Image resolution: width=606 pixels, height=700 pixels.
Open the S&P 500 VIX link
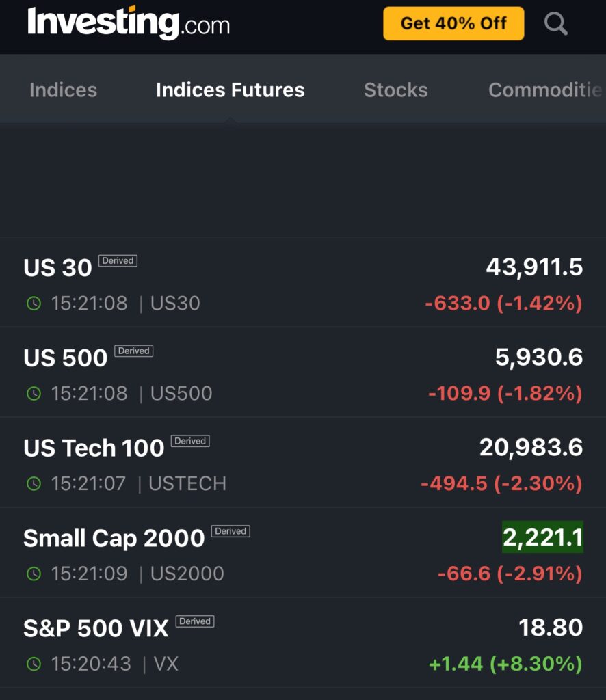(96, 629)
